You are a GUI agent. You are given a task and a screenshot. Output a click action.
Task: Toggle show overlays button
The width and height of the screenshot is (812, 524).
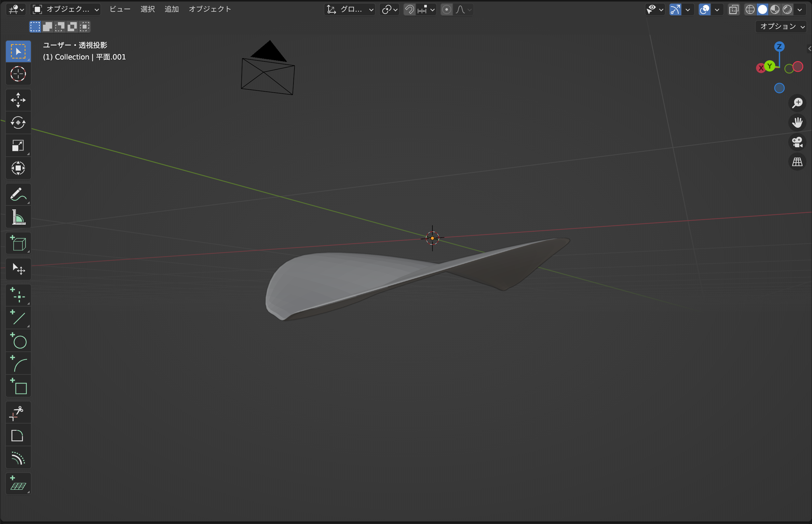coord(704,9)
